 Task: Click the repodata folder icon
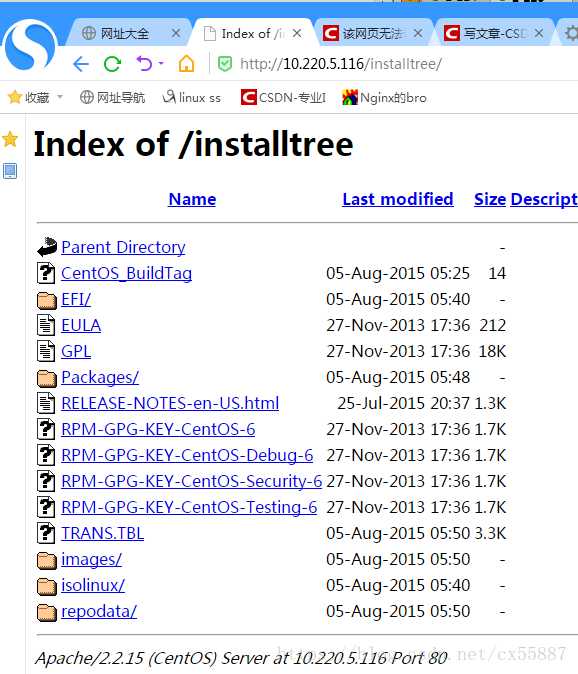pos(47,613)
